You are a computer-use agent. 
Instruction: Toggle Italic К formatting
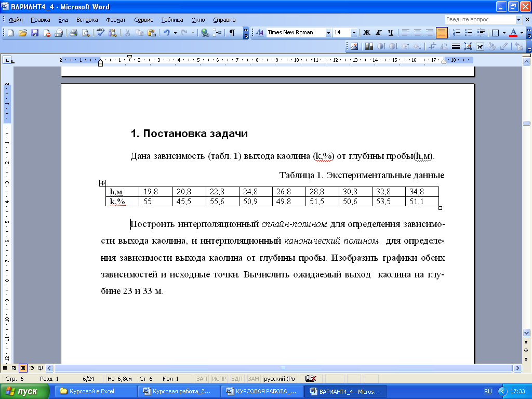click(378, 33)
